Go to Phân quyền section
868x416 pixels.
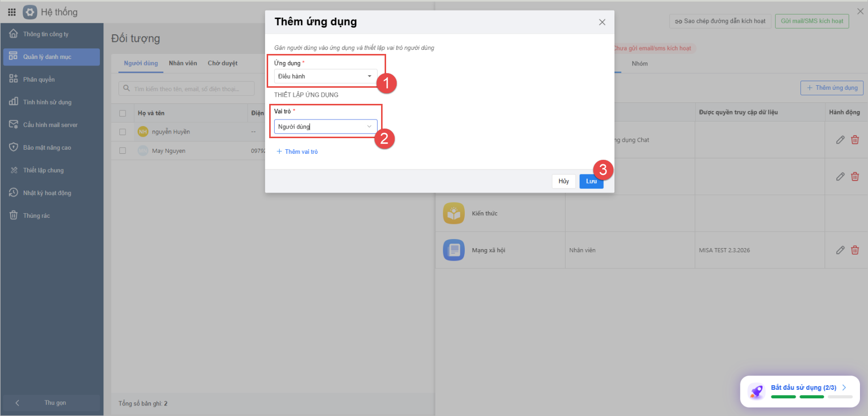pyautogui.click(x=51, y=80)
